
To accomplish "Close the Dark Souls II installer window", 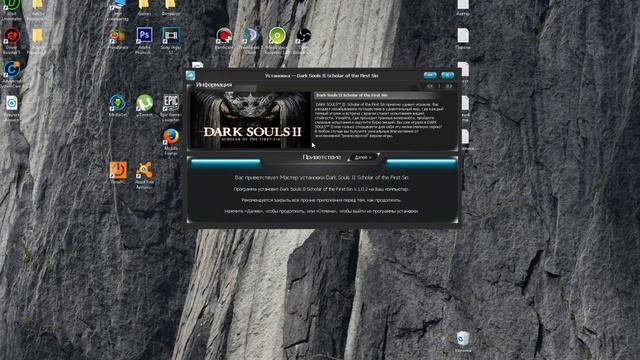I will (447, 75).
